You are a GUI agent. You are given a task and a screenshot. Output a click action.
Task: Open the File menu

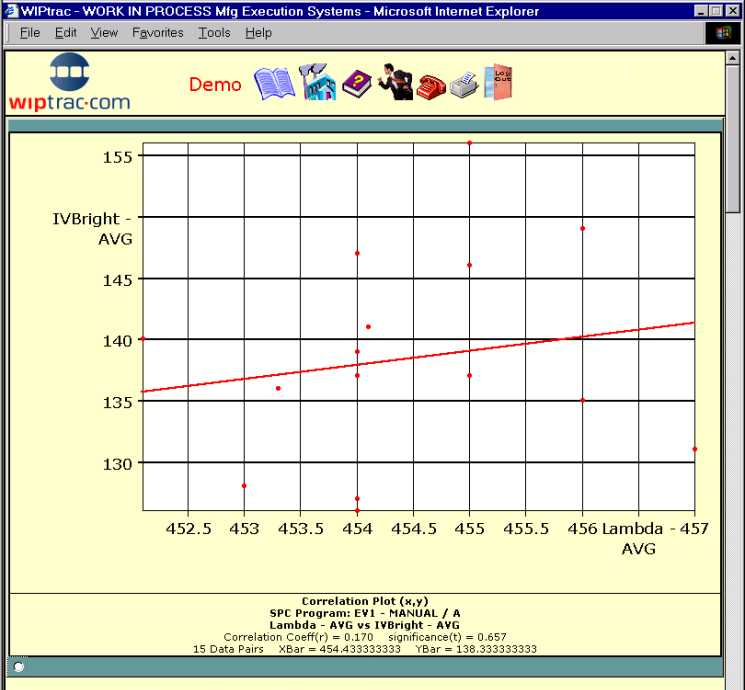pos(30,33)
